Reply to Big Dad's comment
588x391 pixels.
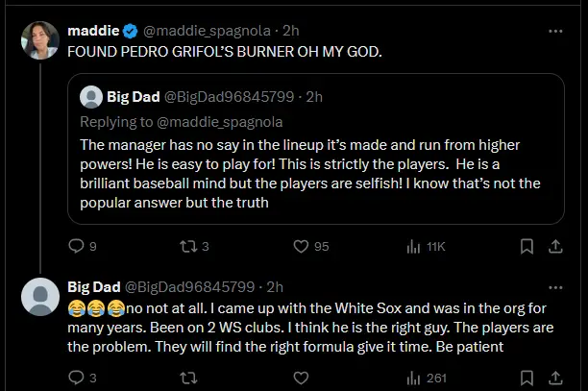pyautogui.click(x=77, y=379)
